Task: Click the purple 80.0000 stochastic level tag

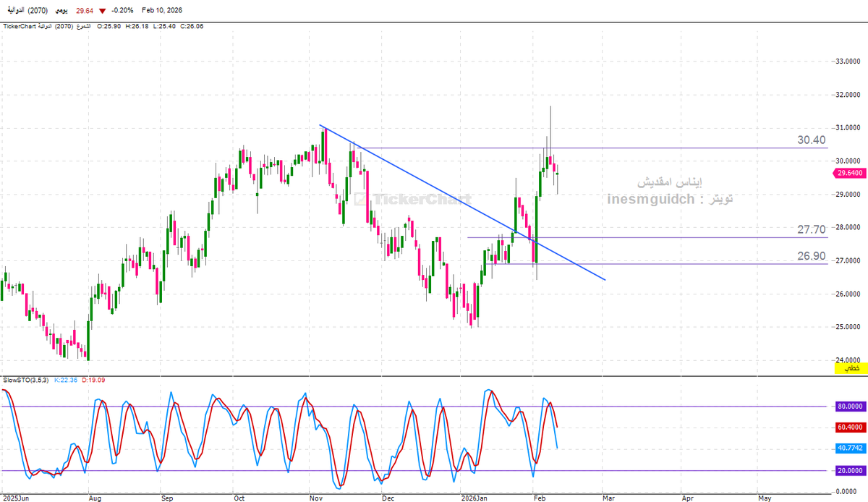Action: [851, 407]
